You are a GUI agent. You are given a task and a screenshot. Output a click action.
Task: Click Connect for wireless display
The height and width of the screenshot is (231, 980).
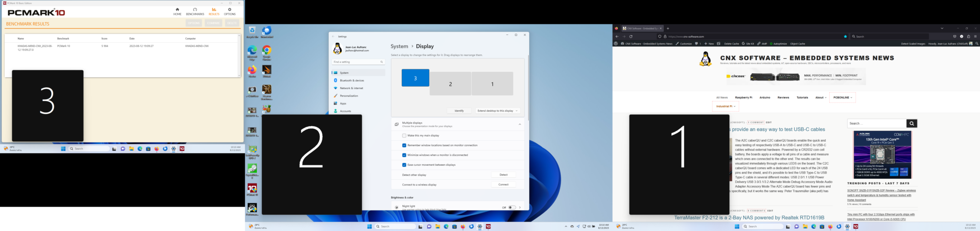503,185
